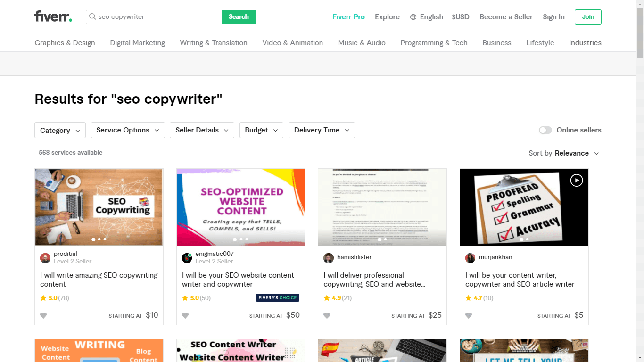The image size is (644, 362).
Task: Click the $50 starting price
Action: 293,315
